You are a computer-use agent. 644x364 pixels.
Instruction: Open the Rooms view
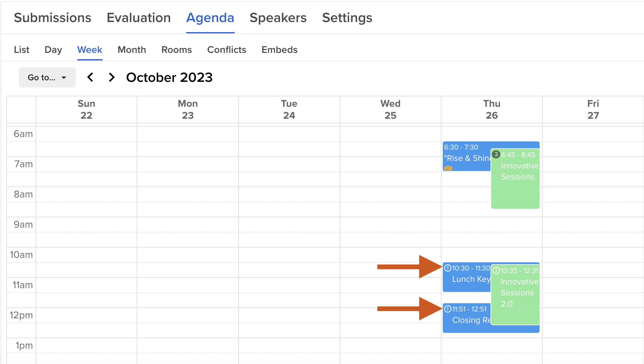click(x=176, y=50)
